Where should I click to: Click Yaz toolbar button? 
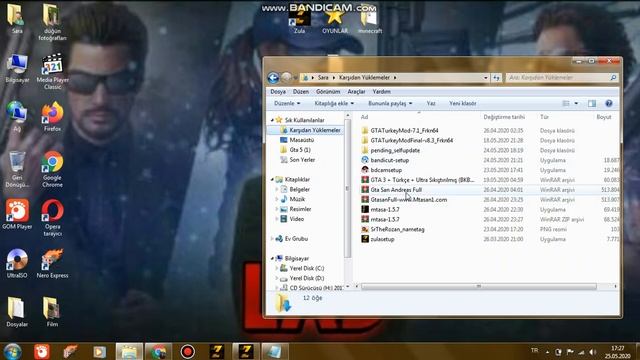click(431, 104)
